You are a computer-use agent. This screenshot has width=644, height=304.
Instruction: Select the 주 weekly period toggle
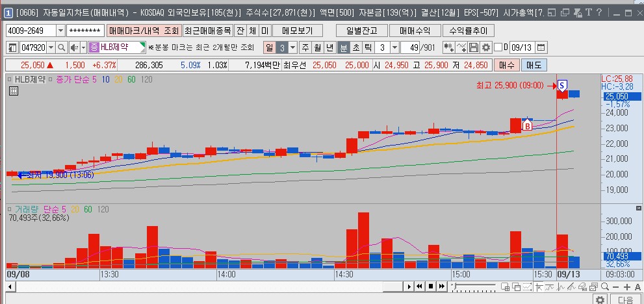point(305,47)
